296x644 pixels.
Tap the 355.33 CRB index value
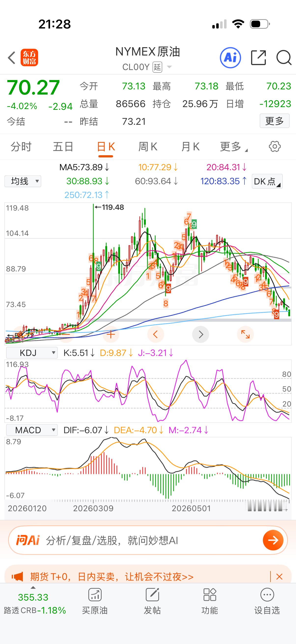coord(33,597)
